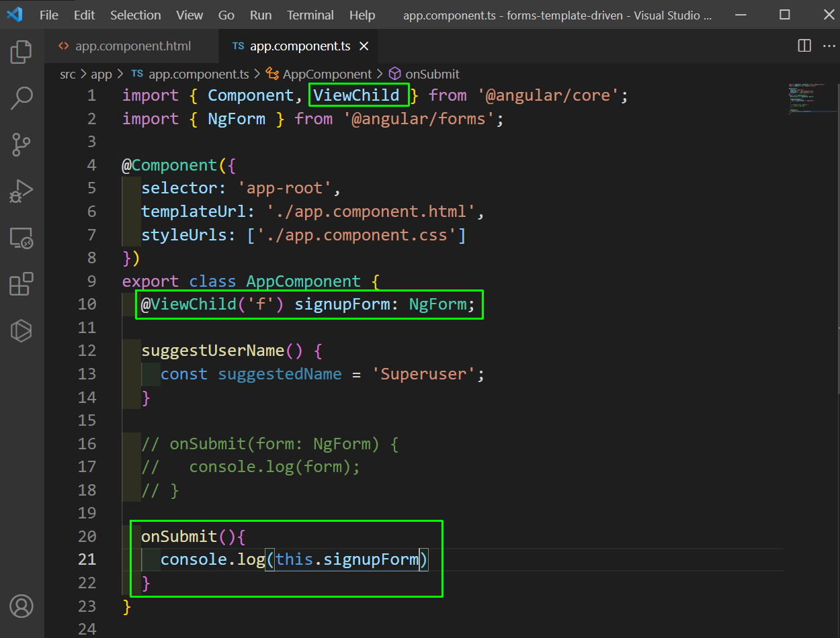Click 'this' keyword on line 21
Viewport: 840px width, 638px height.
[x=294, y=559]
